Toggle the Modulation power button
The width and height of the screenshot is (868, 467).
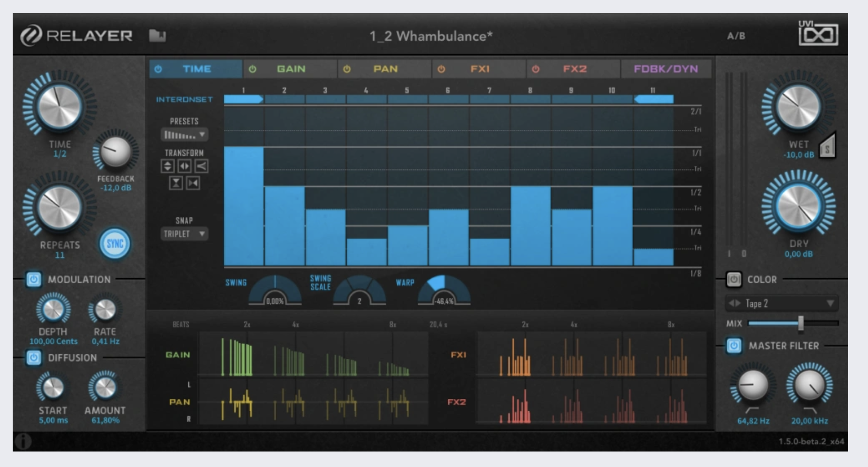click(34, 280)
